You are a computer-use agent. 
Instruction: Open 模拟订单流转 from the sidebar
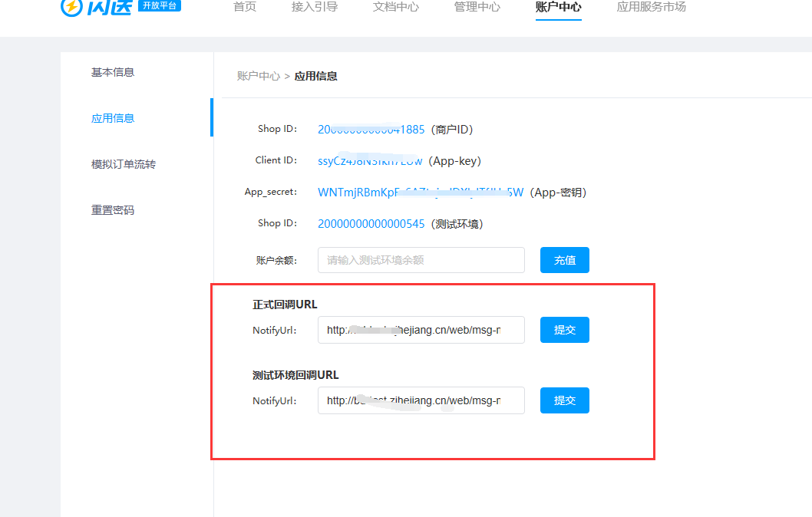point(124,164)
